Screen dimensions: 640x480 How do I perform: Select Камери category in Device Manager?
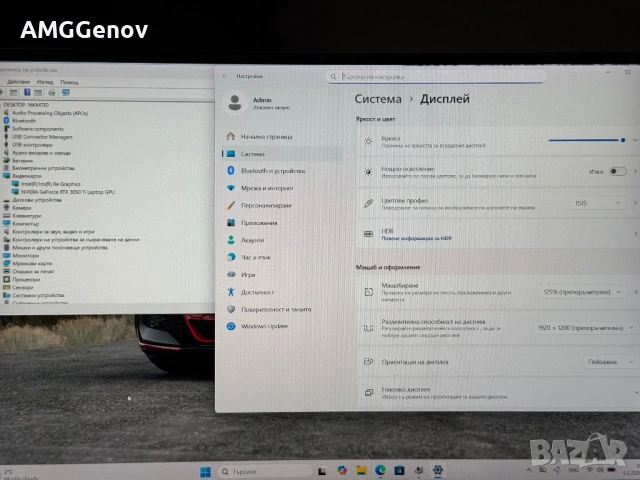click(22, 208)
